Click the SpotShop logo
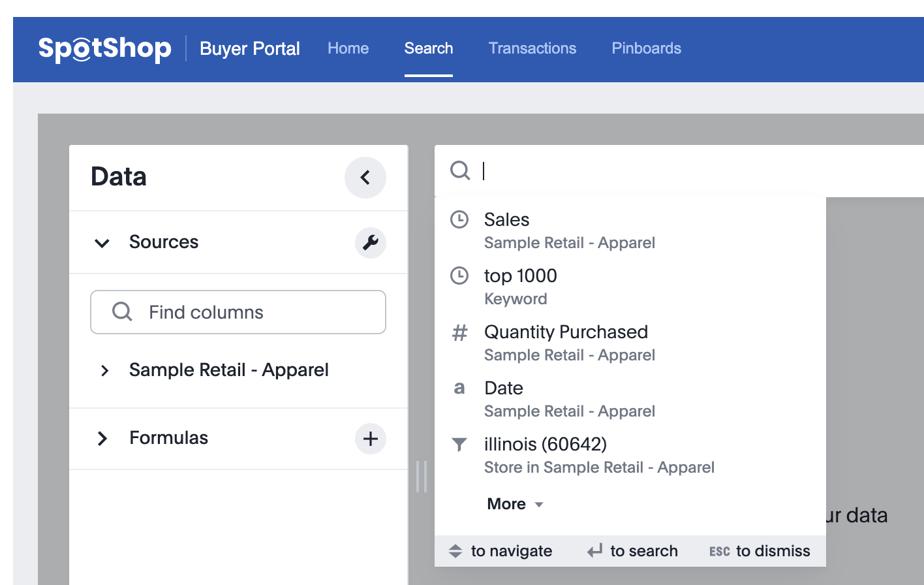This screenshot has height=585, width=924. click(x=104, y=49)
